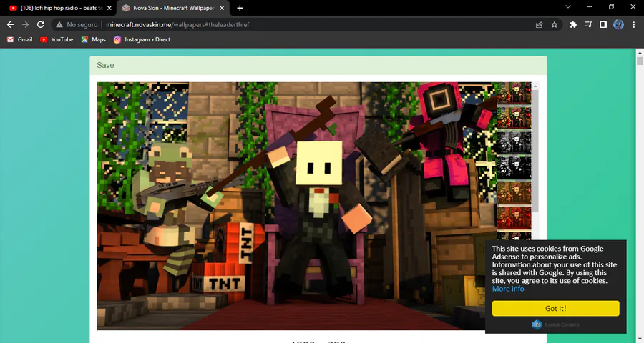
Task: Select the second filter thumbnail variant
Action: pos(514,117)
